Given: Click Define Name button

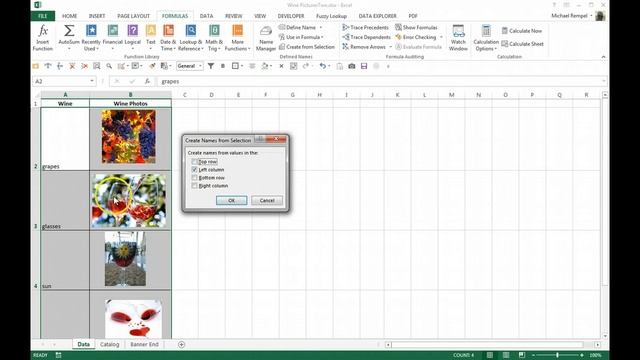Looking at the screenshot, I should [x=297, y=27].
